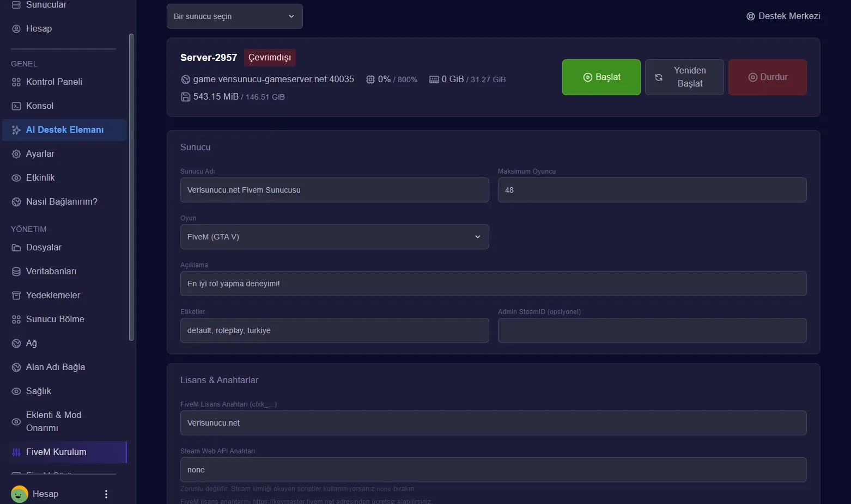Expand the Oyun FiveM (GTA V) dropdown
The image size is (851, 504).
click(x=335, y=237)
